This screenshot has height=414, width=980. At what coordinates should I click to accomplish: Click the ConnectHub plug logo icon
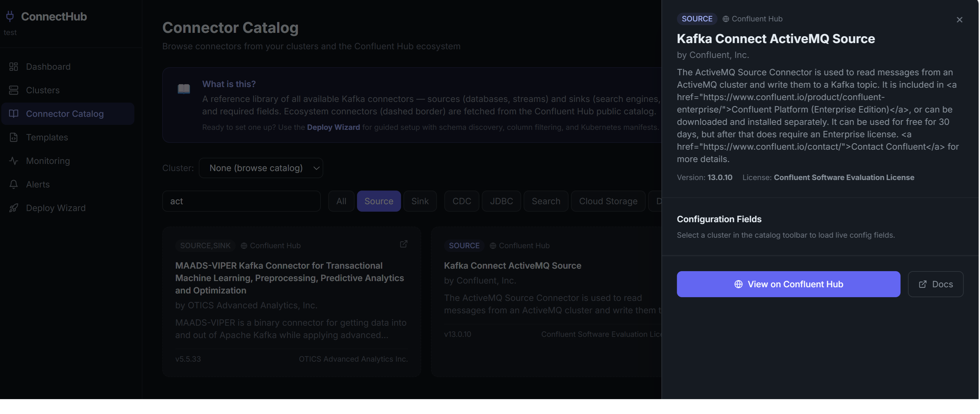(x=10, y=16)
